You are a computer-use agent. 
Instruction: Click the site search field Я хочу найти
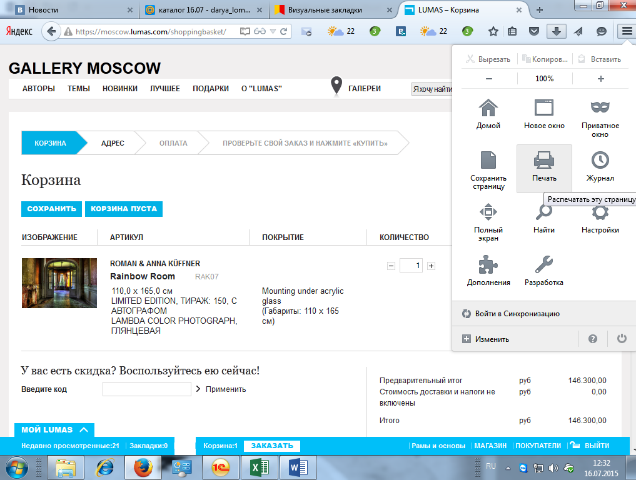[432, 89]
